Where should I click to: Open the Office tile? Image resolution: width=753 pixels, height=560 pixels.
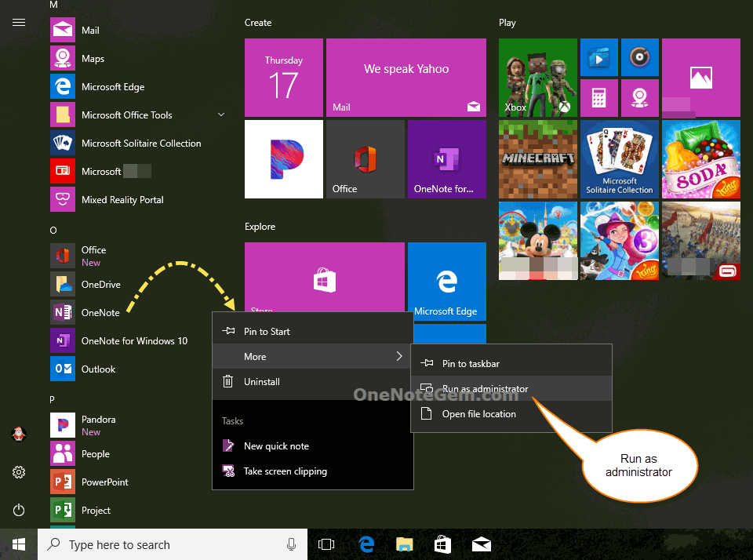click(365, 159)
